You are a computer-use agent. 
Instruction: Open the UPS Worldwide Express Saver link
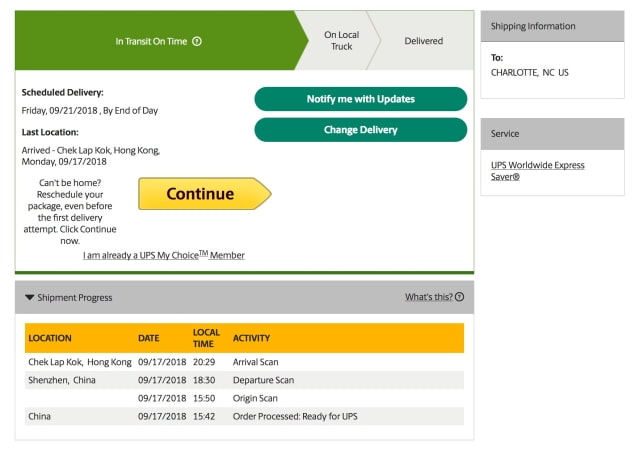tap(538, 171)
